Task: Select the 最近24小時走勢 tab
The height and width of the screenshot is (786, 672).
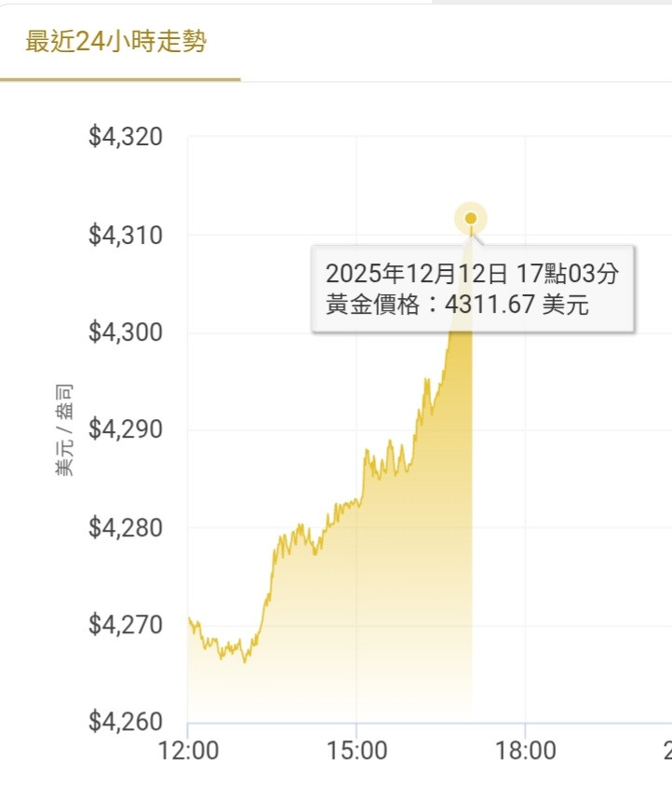Action: pyautogui.click(x=116, y=42)
